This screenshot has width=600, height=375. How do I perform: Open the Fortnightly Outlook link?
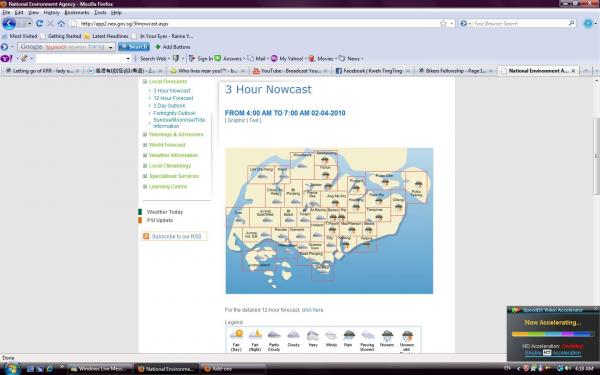[x=174, y=113]
